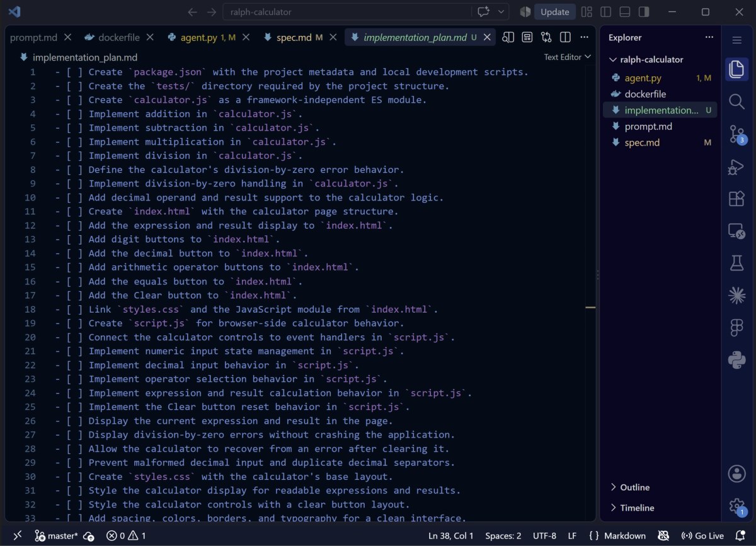Open the Manage gear settings menu
The height and width of the screenshot is (546, 756).
coord(736,506)
